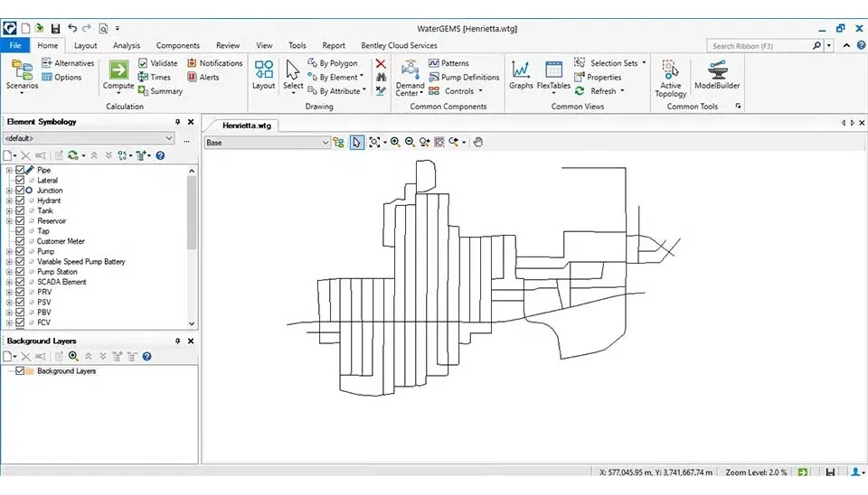Image resolution: width=868 pixels, height=495 pixels.
Task: Pin the Element Symbology panel
Action: (178, 122)
